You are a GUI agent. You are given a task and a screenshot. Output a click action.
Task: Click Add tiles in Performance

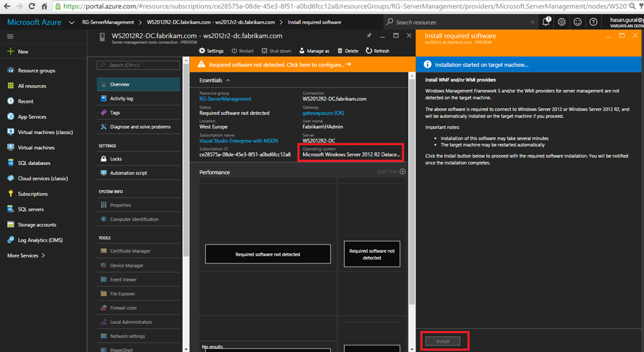391,172
